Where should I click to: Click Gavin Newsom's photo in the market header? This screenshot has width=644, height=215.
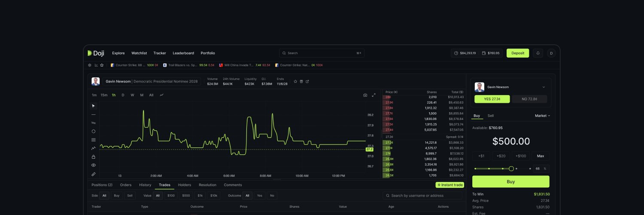click(x=96, y=81)
